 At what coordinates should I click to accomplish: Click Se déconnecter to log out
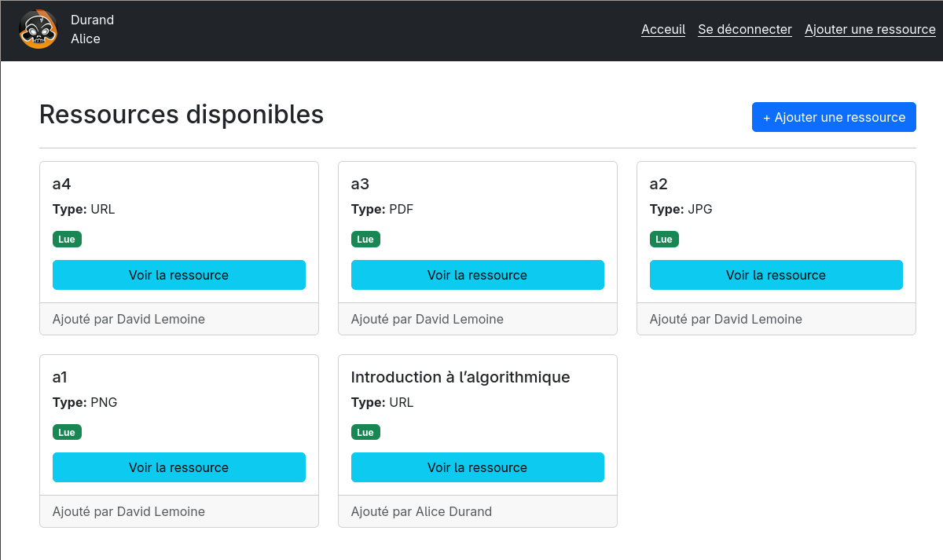tap(744, 29)
